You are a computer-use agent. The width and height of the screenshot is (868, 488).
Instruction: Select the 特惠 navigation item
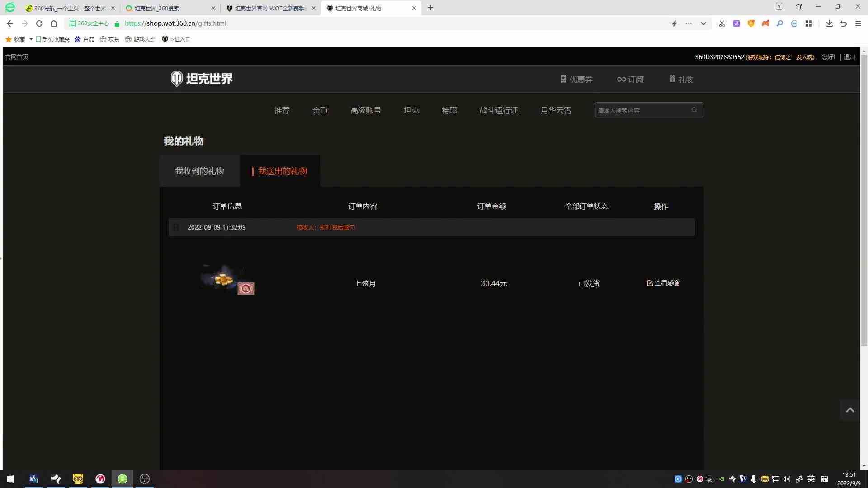click(x=449, y=110)
